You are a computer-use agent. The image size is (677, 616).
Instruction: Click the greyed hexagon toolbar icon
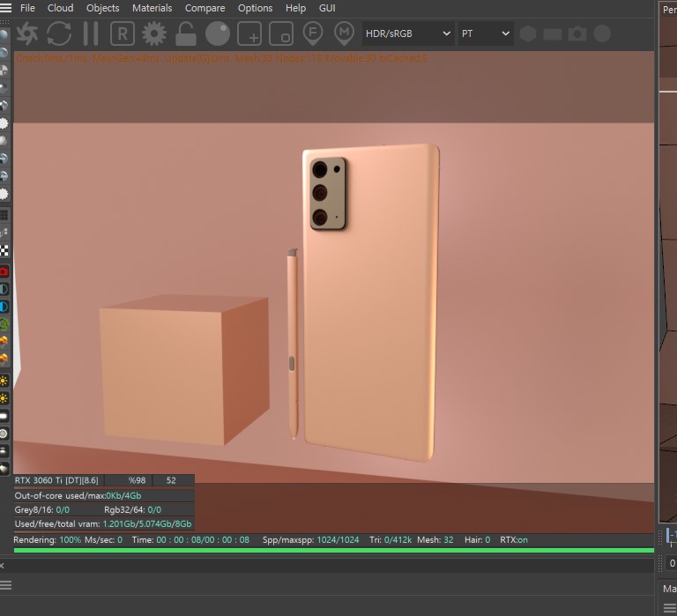528,33
